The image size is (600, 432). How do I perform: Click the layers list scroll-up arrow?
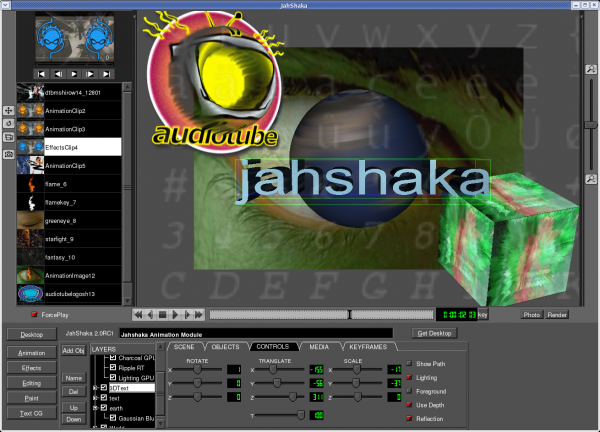point(161,347)
